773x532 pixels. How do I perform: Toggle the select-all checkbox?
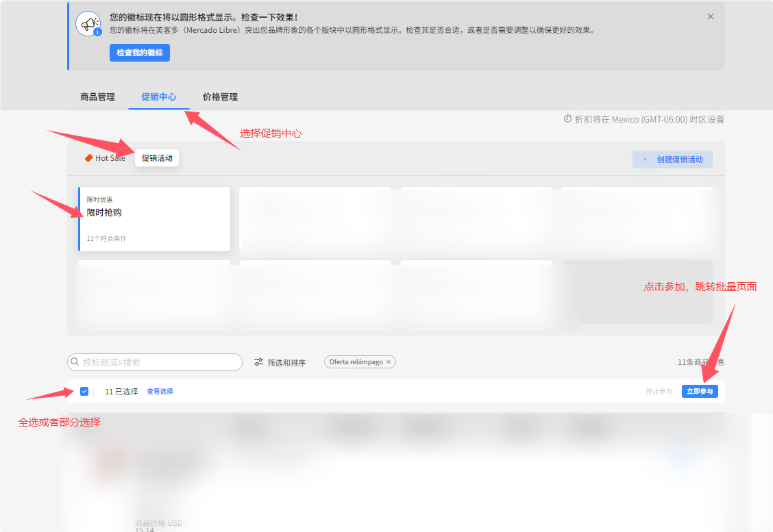84,391
